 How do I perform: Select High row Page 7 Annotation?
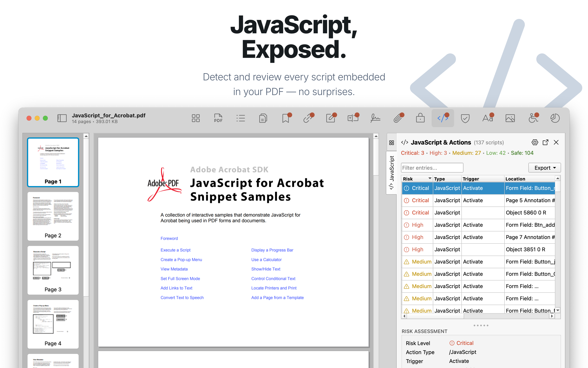[478, 237]
